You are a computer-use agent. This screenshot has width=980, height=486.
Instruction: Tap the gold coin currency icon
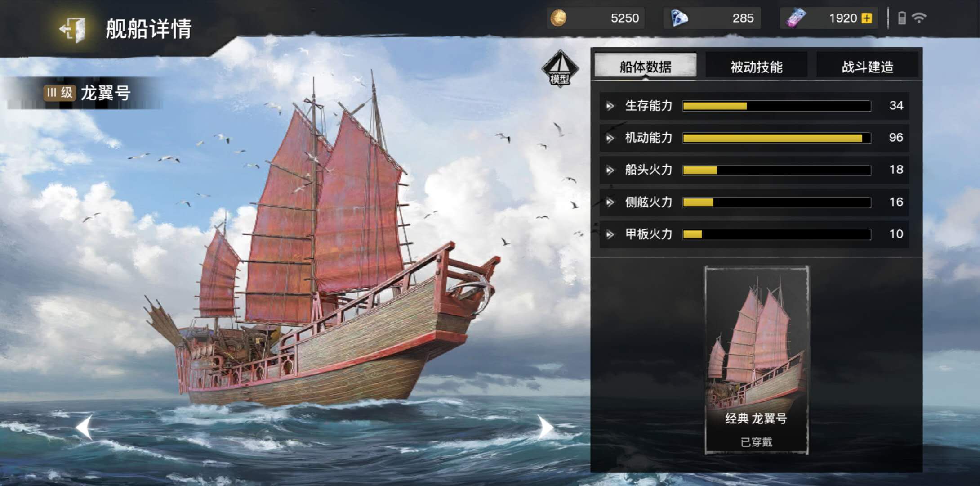tap(558, 18)
